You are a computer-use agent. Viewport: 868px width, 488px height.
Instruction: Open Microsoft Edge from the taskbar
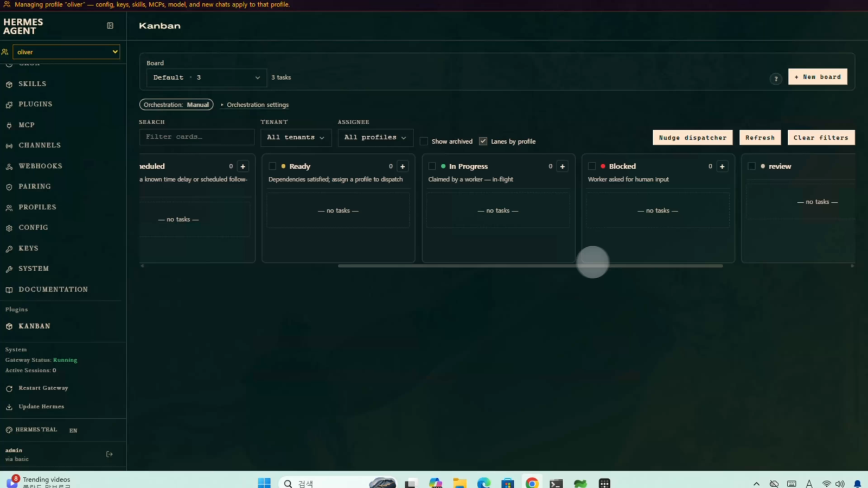point(483,483)
